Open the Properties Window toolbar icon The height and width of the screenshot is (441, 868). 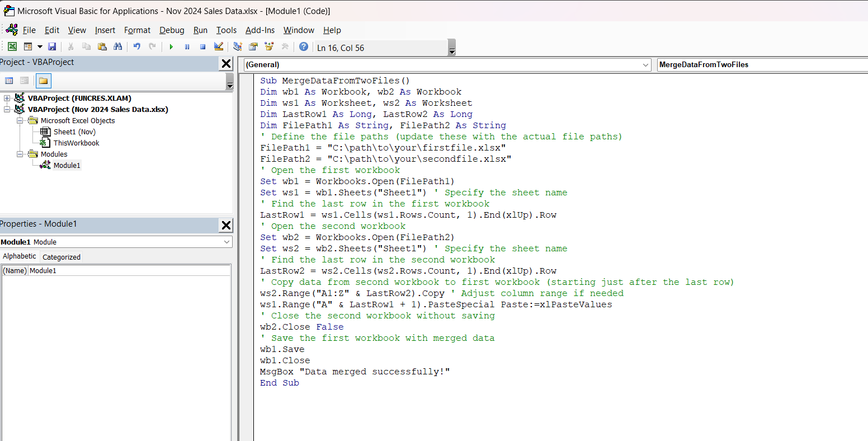(253, 47)
